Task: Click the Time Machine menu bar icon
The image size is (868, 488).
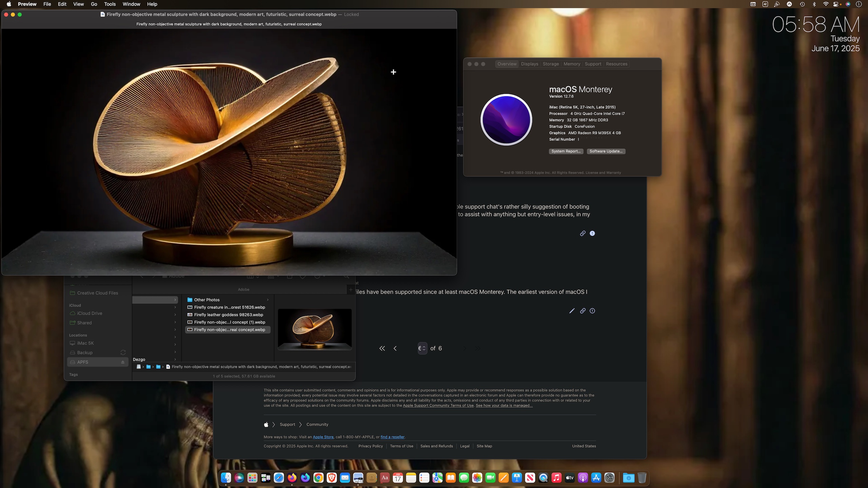Action: coord(802,4)
